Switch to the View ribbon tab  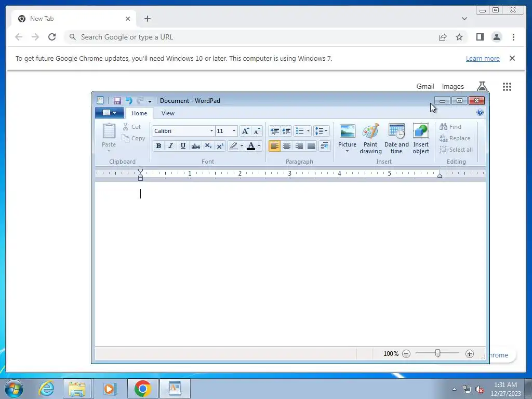coord(168,113)
